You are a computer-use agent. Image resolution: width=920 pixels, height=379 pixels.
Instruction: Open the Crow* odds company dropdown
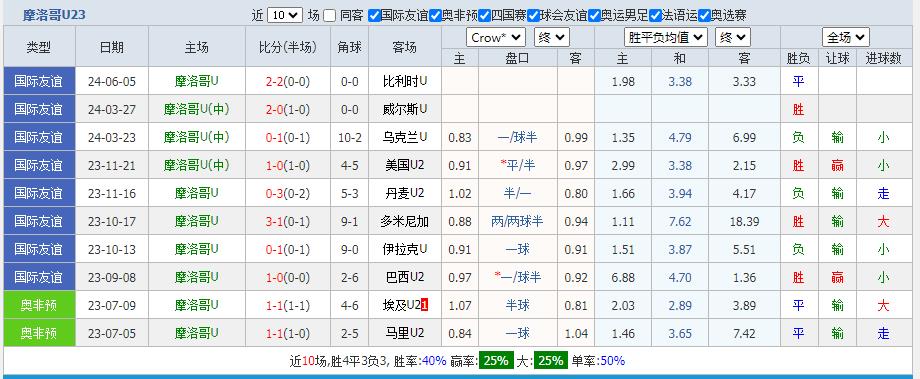click(496, 38)
